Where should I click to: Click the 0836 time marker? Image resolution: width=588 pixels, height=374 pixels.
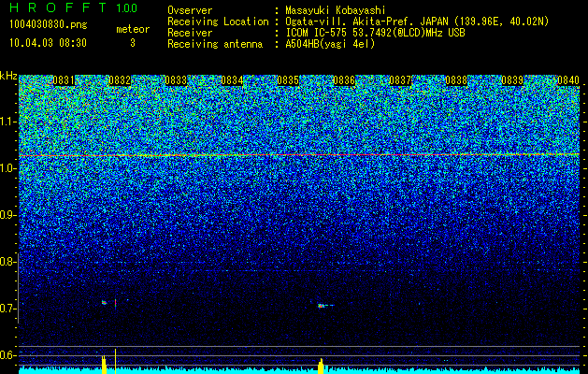pos(344,80)
